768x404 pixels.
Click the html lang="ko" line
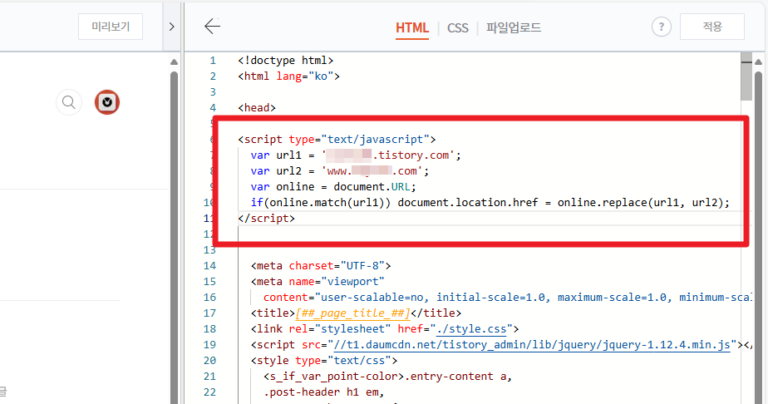tap(288, 76)
